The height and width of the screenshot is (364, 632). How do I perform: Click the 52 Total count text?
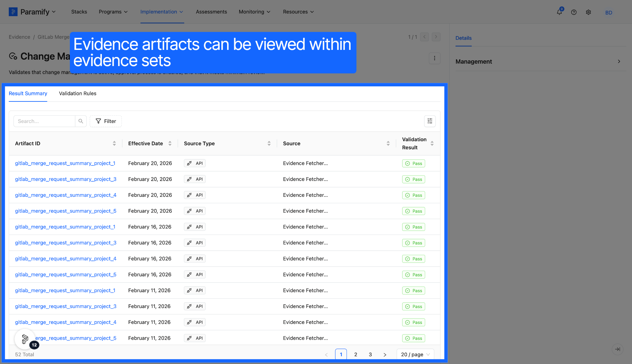pyautogui.click(x=25, y=355)
